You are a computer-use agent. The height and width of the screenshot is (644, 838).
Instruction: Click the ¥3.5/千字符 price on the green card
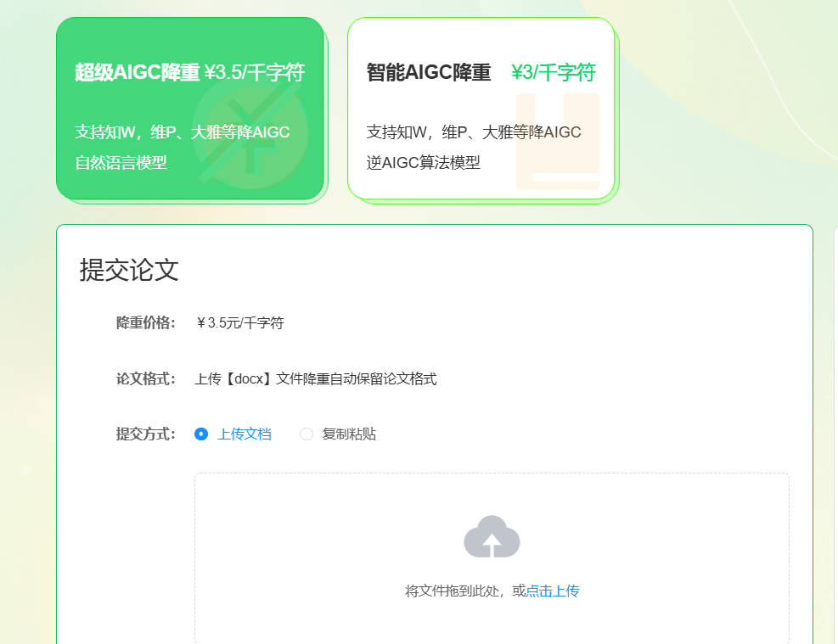255,72
